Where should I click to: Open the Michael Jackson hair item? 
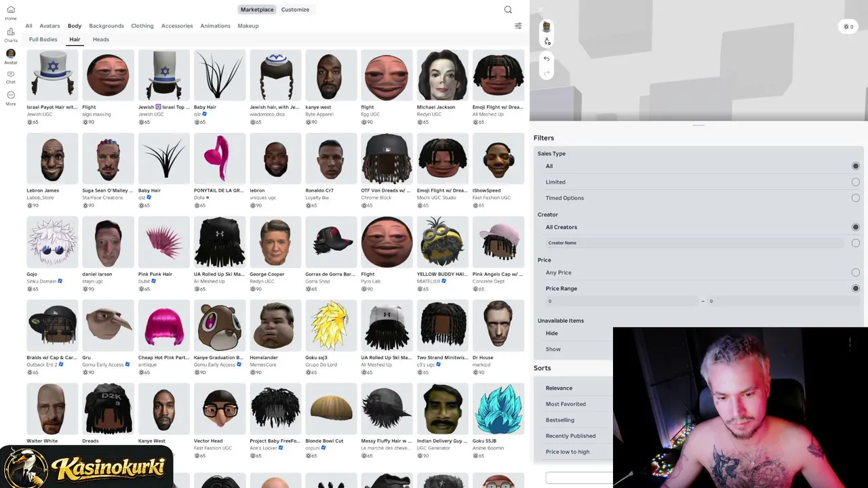tap(442, 87)
